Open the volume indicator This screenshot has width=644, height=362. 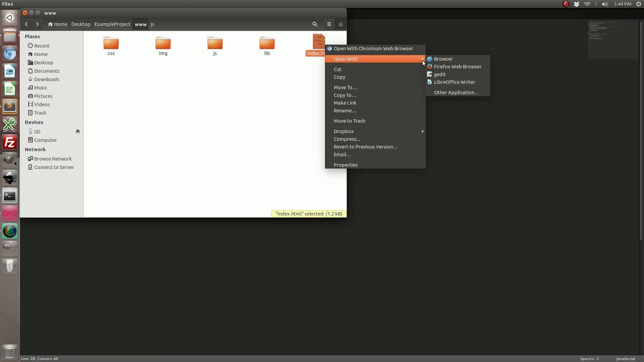pyautogui.click(x=605, y=4)
